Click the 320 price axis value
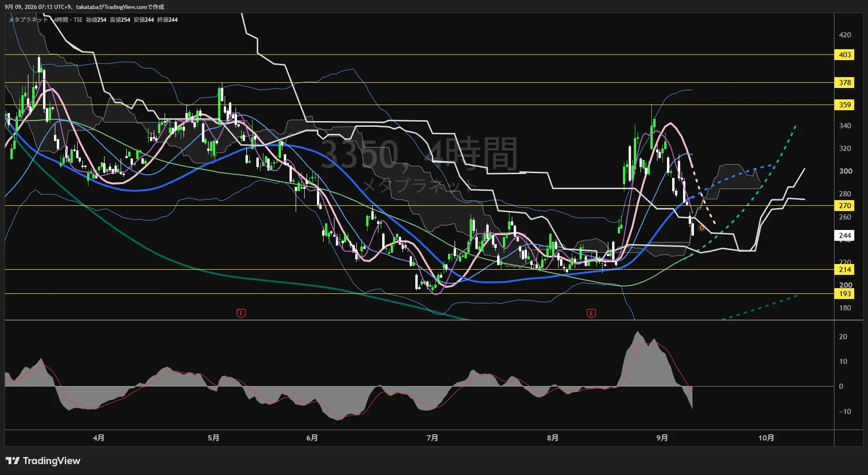868x475 pixels. coord(845,149)
